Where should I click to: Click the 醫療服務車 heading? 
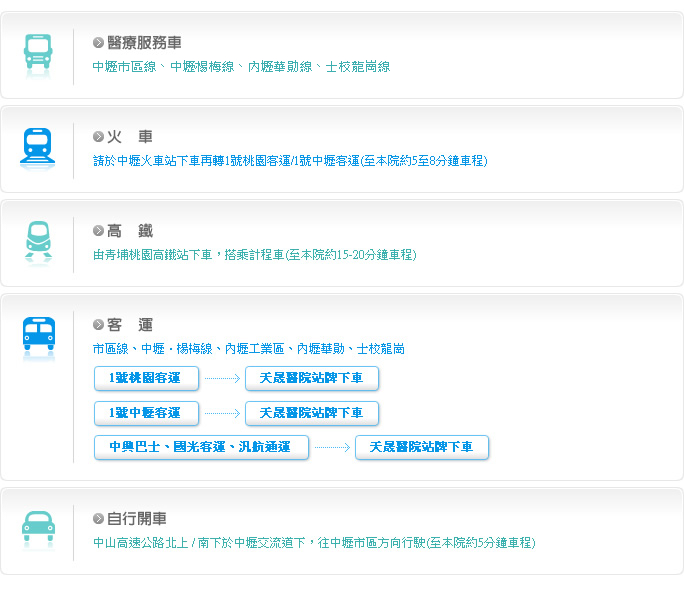(x=144, y=43)
